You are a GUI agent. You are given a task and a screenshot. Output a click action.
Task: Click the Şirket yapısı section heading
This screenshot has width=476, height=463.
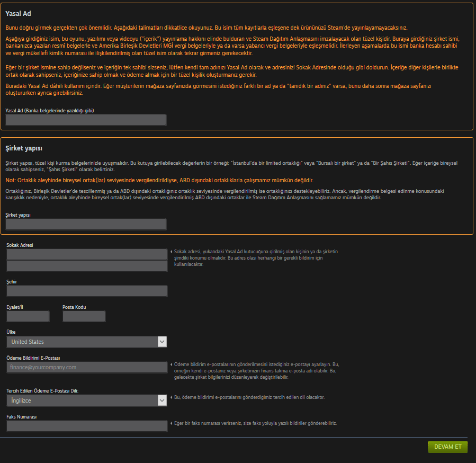pos(24,148)
